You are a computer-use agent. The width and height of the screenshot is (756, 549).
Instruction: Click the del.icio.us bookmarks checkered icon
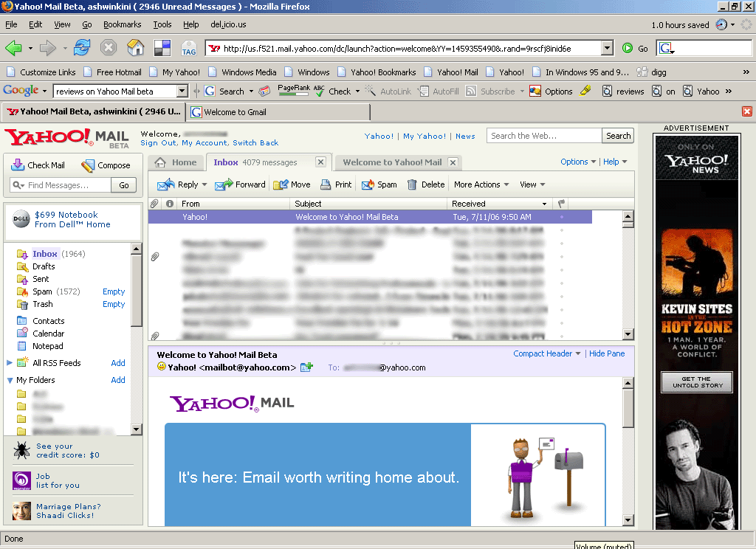pyautogui.click(x=162, y=48)
